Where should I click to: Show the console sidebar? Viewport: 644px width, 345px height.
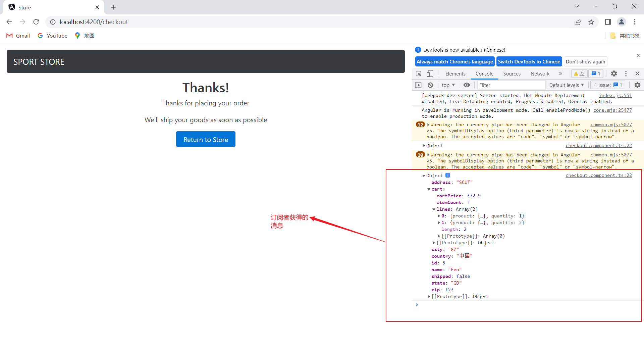pos(418,85)
